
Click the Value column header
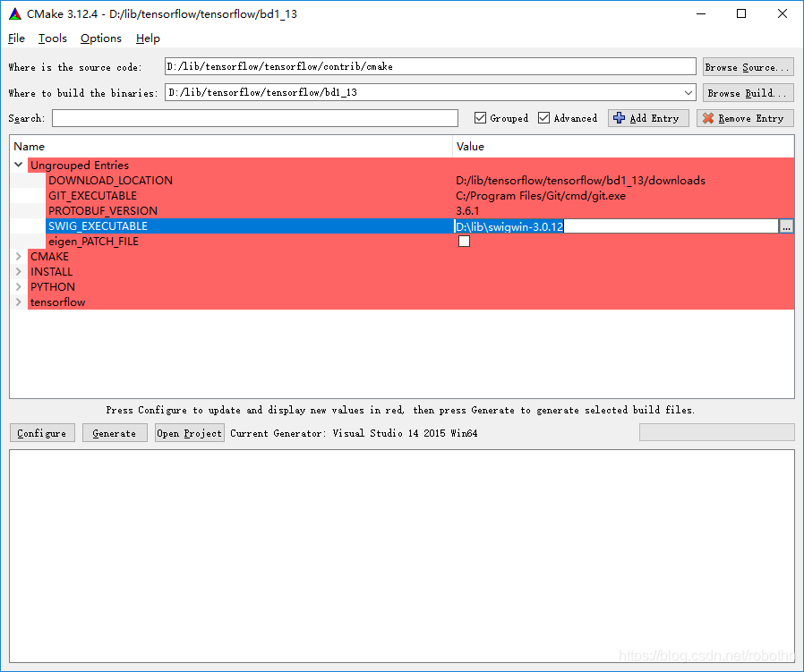click(623, 147)
